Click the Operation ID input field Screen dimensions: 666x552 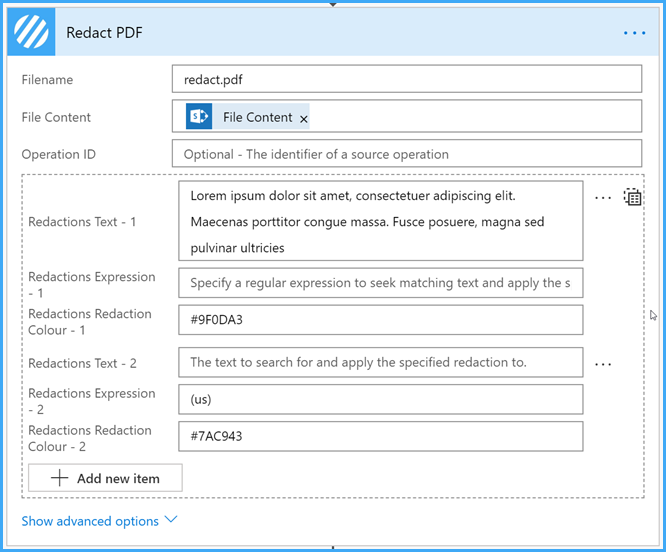[x=407, y=154]
